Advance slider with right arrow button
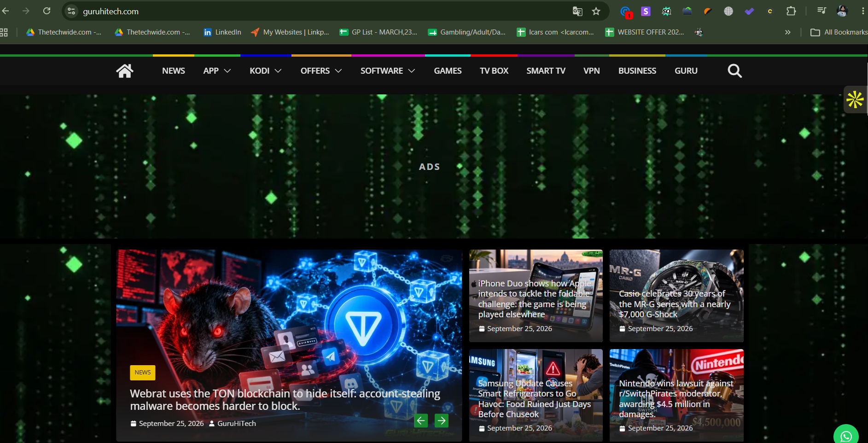Screen dimensions: 868x443 (x=442, y=420)
